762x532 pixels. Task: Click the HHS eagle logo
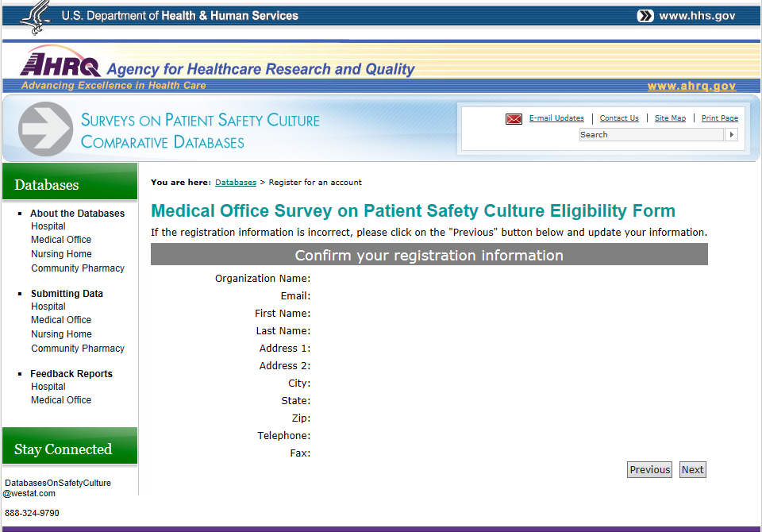(36, 17)
